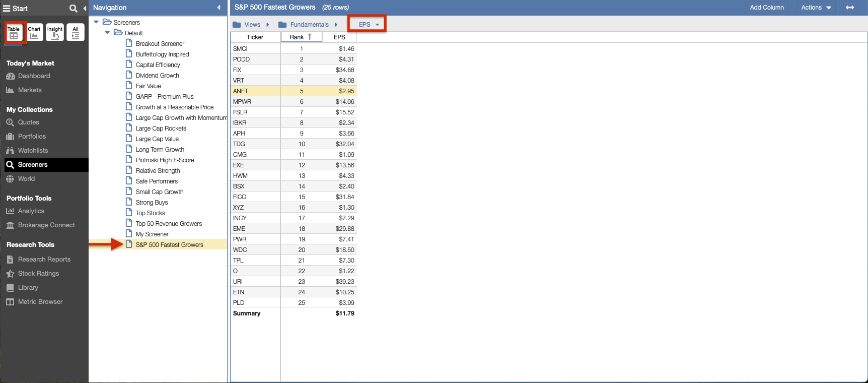Sort by Rank column header
This screenshot has height=383, width=868.
(x=301, y=37)
